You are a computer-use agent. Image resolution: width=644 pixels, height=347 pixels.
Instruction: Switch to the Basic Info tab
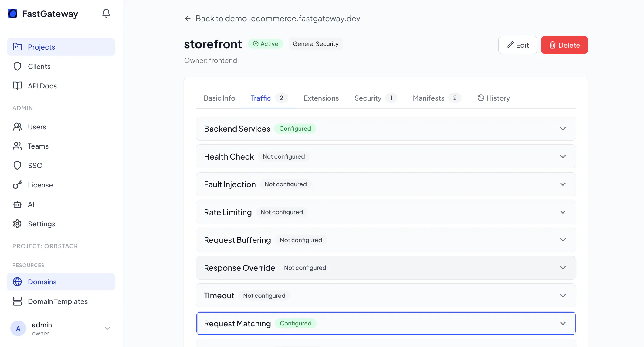coord(219,98)
